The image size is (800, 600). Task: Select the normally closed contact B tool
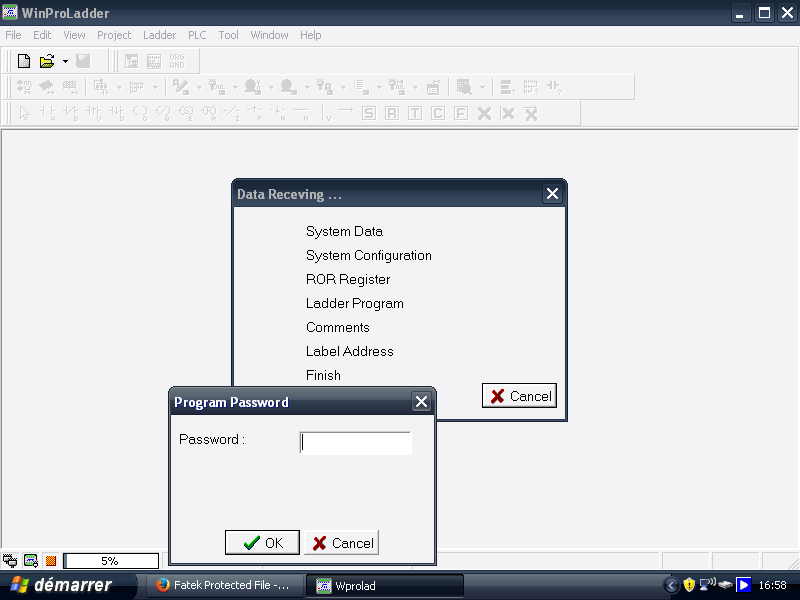pos(70,113)
